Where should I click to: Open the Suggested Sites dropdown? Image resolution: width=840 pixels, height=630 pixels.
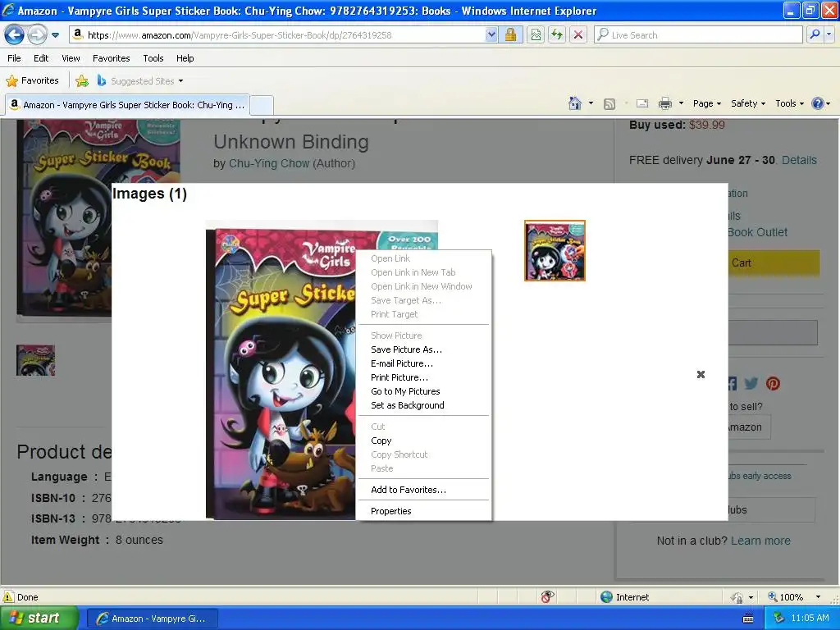[x=140, y=81]
